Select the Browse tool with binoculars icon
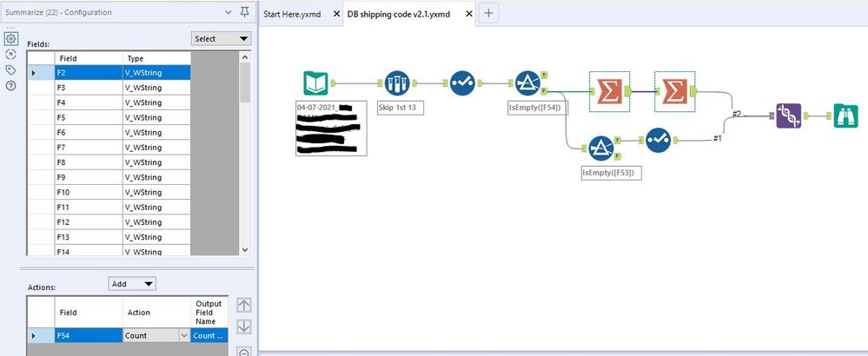This screenshot has width=868, height=356. click(846, 116)
